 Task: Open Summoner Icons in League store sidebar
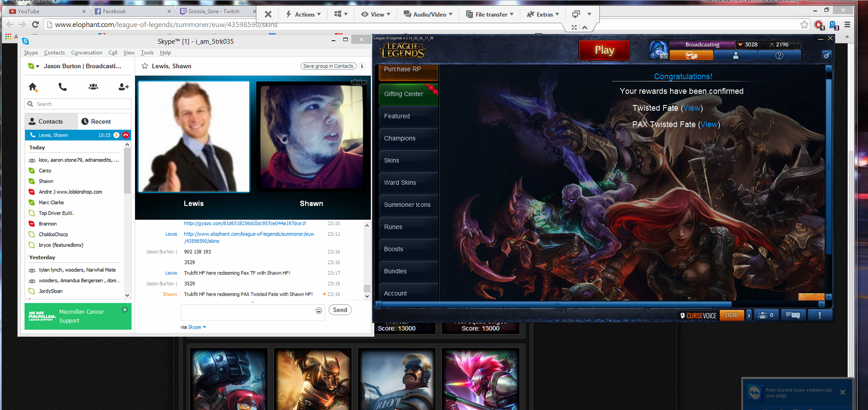coord(408,205)
